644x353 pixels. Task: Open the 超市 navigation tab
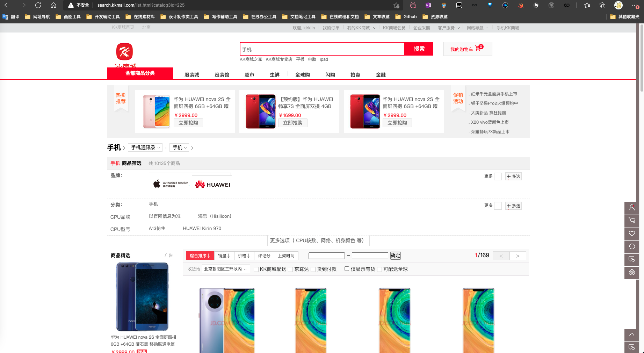(249, 75)
